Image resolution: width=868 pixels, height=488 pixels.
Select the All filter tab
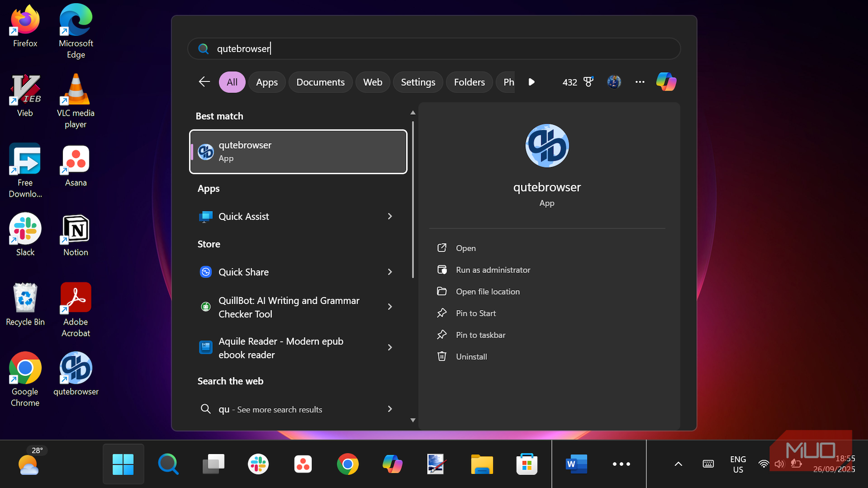[232, 82]
